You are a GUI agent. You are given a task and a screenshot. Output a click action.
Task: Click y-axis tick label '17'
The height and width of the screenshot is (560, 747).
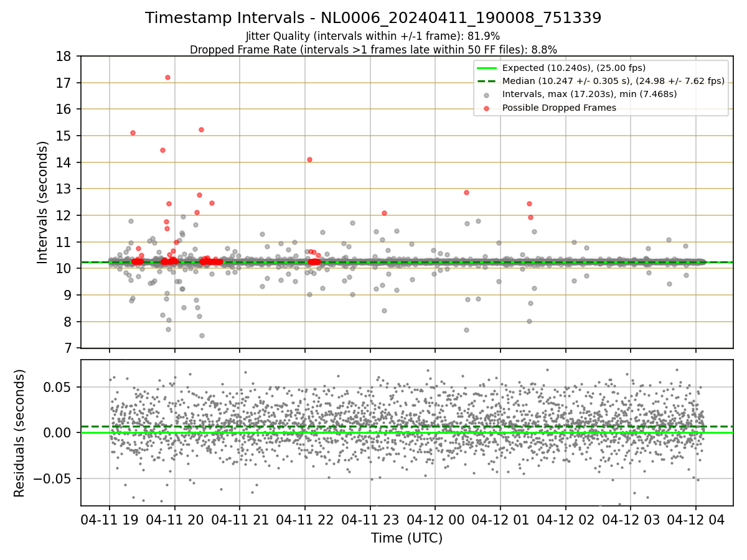click(64, 83)
